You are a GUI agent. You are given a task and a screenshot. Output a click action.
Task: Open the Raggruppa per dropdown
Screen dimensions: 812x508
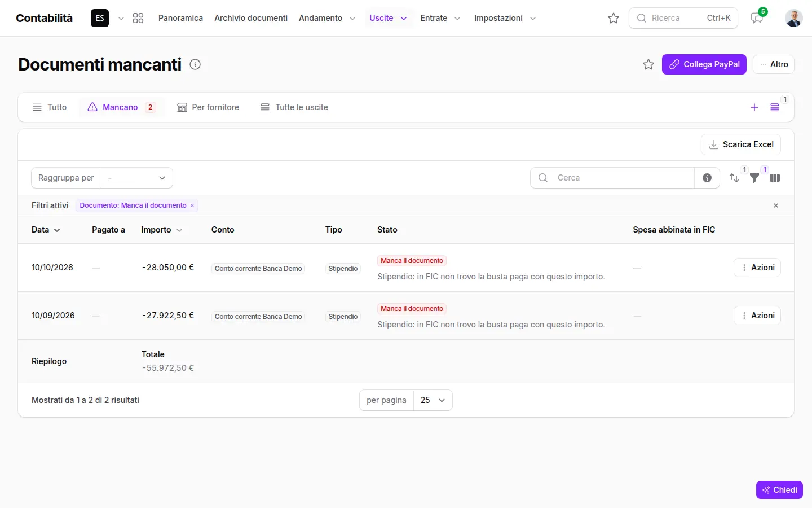point(137,178)
